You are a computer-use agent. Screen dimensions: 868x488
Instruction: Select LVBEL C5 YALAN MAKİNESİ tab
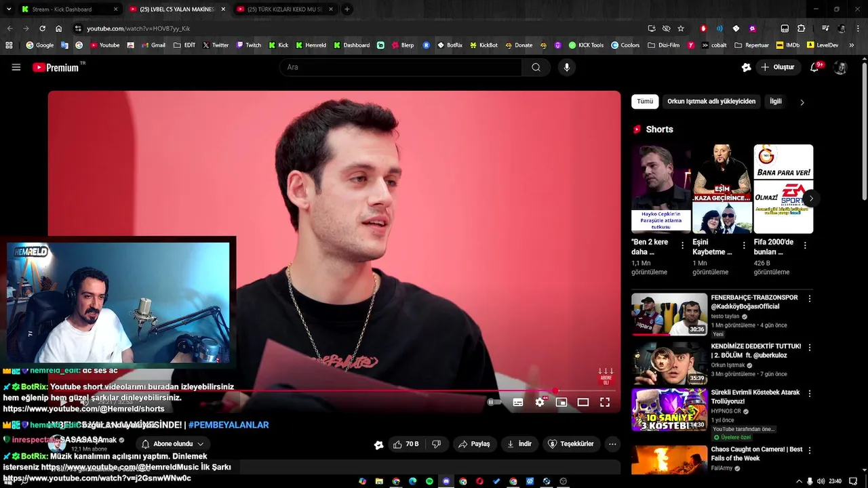[177, 9]
